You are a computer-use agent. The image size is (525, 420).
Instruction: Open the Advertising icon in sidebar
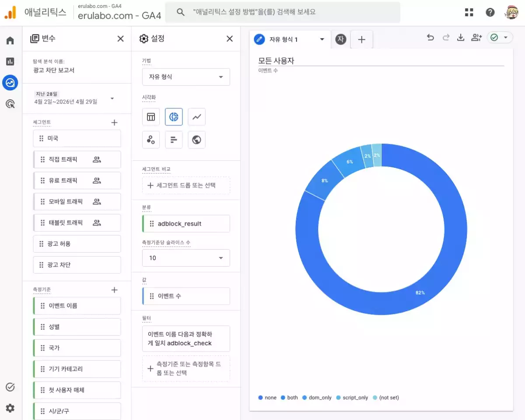click(10, 104)
